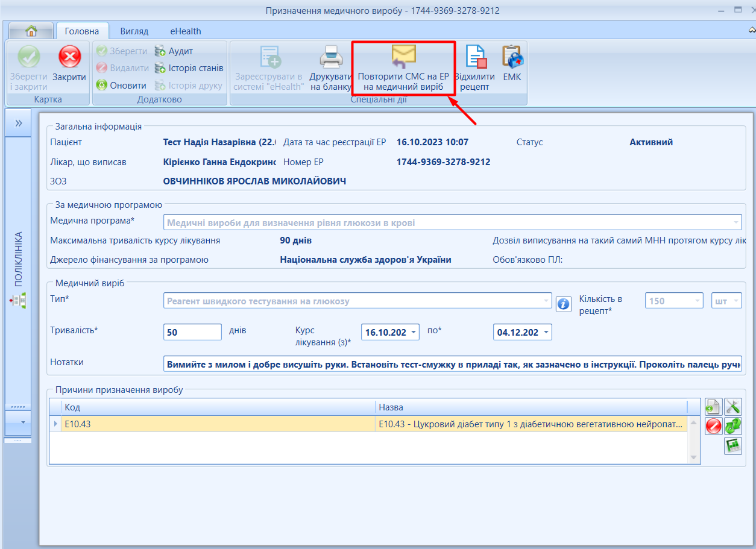Click the green table export icon
The height and width of the screenshot is (549, 756).
click(x=733, y=446)
